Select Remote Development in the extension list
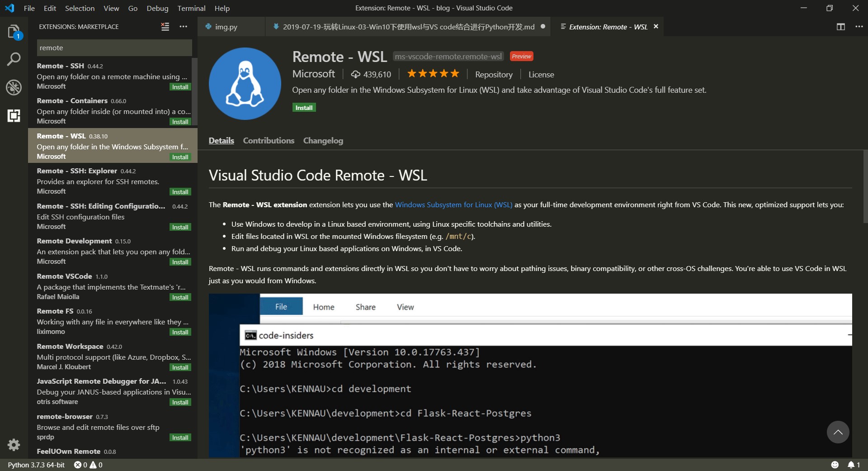This screenshot has height=471, width=868. click(113, 251)
